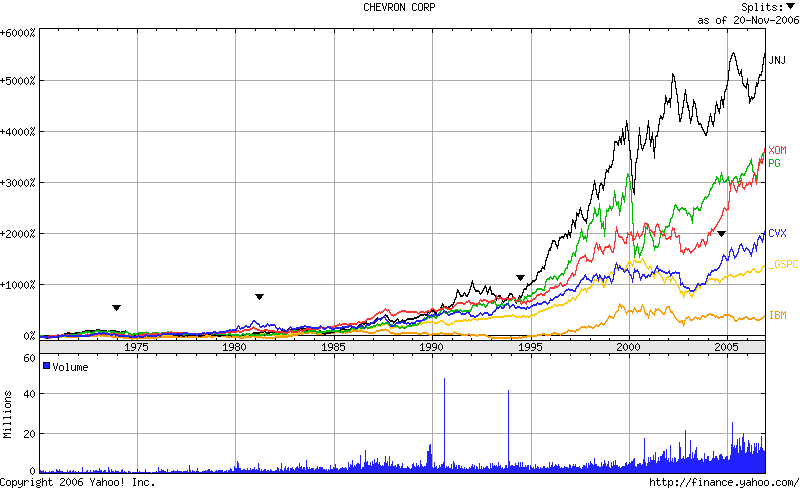
Task: Click the split marker near 1981
Action: pos(259,297)
